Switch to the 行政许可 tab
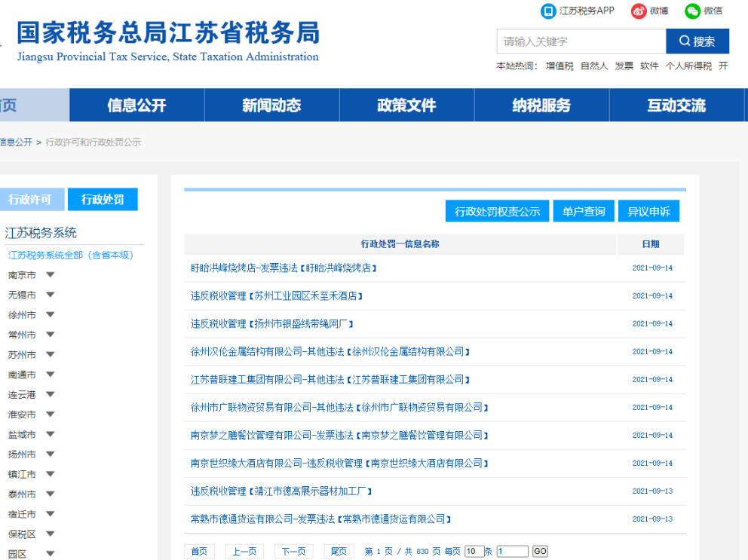This screenshot has width=748, height=560. pyautogui.click(x=30, y=200)
